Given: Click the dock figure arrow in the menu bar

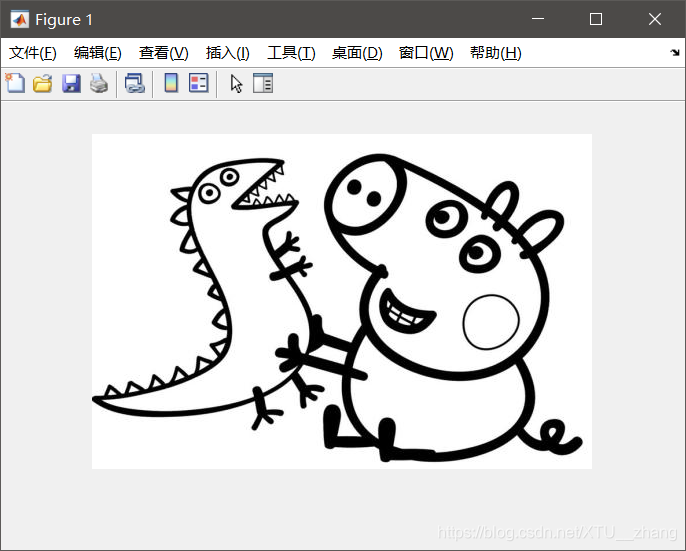Looking at the screenshot, I should (x=675, y=53).
